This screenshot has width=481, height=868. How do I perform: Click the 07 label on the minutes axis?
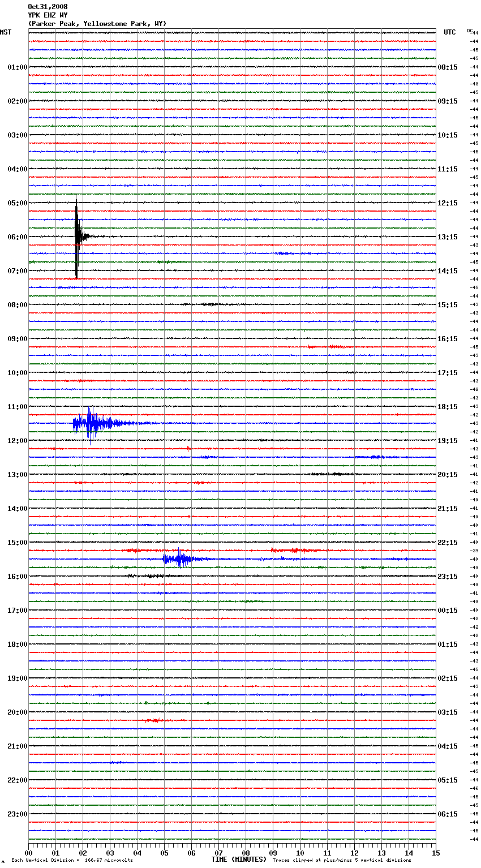(218, 853)
